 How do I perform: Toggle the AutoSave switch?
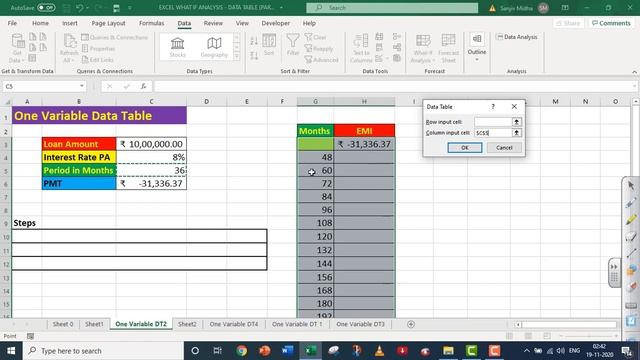(x=46, y=8)
